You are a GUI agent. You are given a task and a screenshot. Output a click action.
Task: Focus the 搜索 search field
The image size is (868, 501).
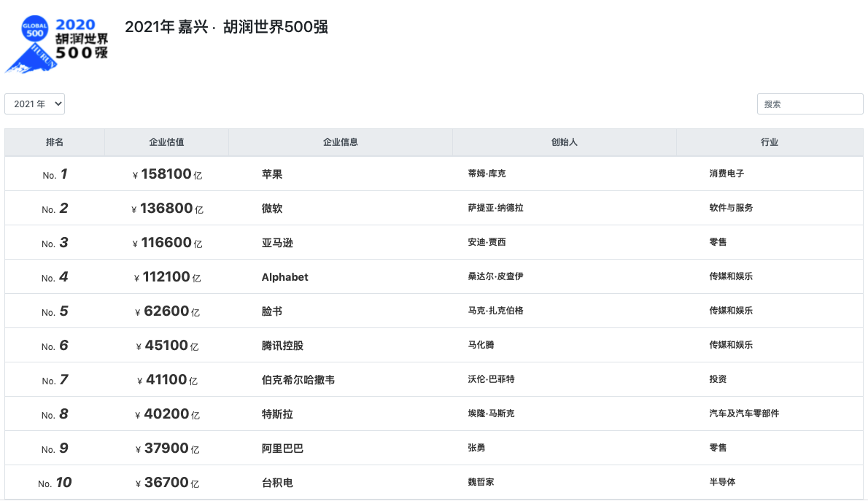point(810,104)
